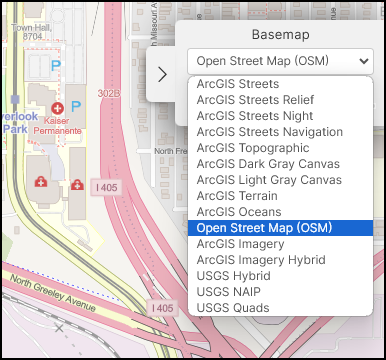Click the upper blue parking P icon
The image size is (386, 360).
point(56,66)
